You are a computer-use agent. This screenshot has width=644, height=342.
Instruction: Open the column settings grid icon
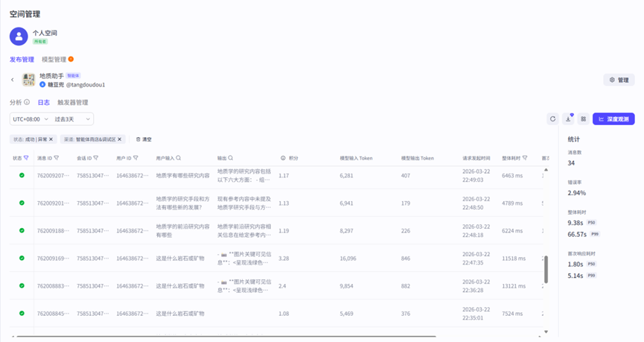(x=583, y=118)
